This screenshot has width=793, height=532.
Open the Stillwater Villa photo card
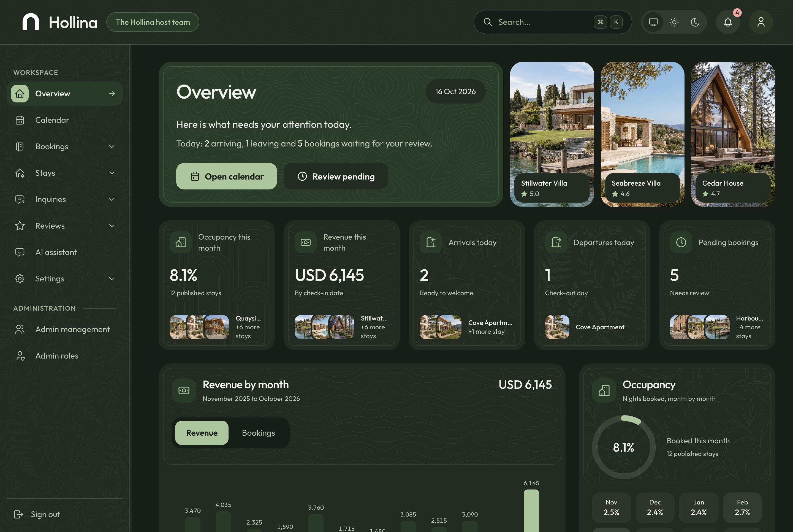tap(552, 134)
